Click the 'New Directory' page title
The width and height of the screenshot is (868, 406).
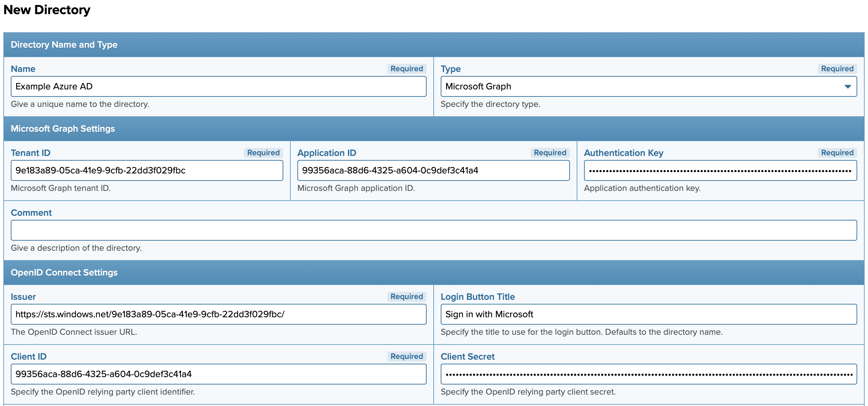coord(47,10)
